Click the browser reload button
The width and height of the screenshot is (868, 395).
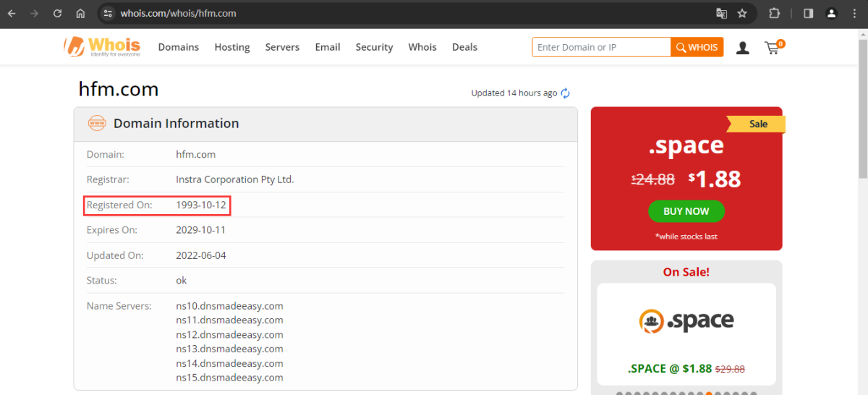[x=57, y=13]
